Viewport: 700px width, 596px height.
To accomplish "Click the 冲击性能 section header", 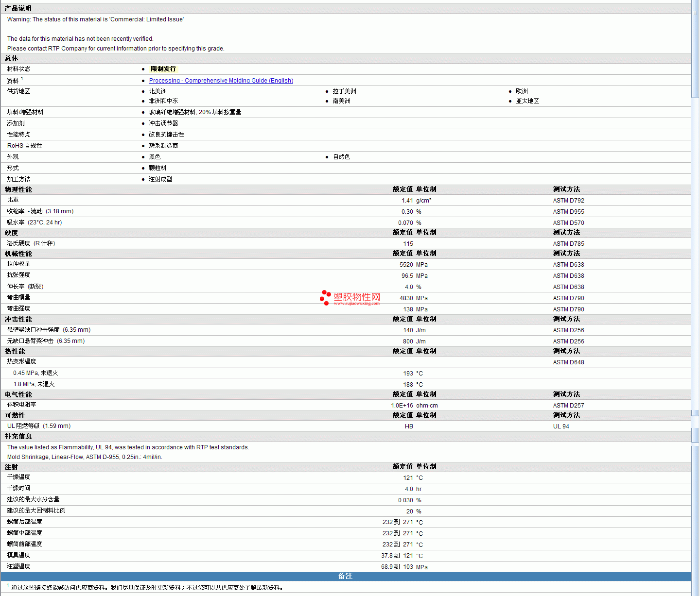I will point(18,319).
